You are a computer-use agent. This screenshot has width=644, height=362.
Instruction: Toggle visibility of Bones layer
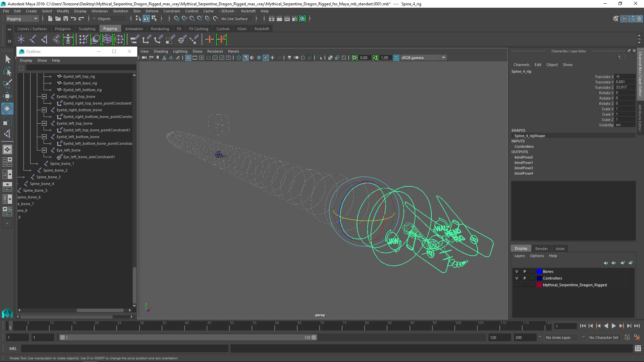click(x=517, y=271)
